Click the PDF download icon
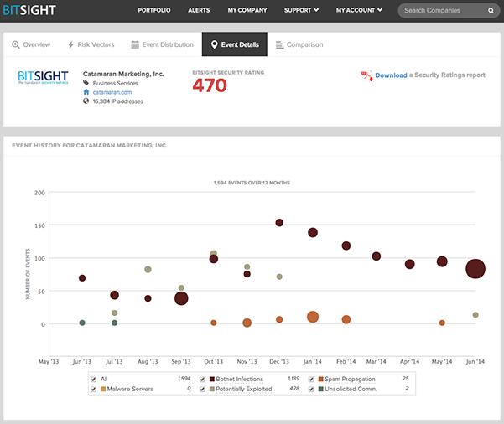This screenshot has height=424, width=504. pyautogui.click(x=366, y=75)
